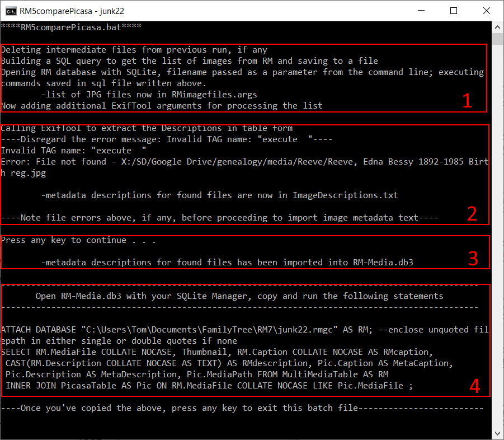Click line 'Error: File not found - X:/SD/Google Drive'
The width and height of the screenshot is (504, 440).
(244, 162)
